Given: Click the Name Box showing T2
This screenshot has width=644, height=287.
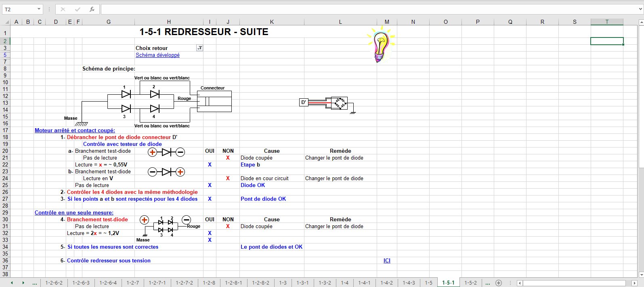Looking at the screenshot, I should pos(20,9).
